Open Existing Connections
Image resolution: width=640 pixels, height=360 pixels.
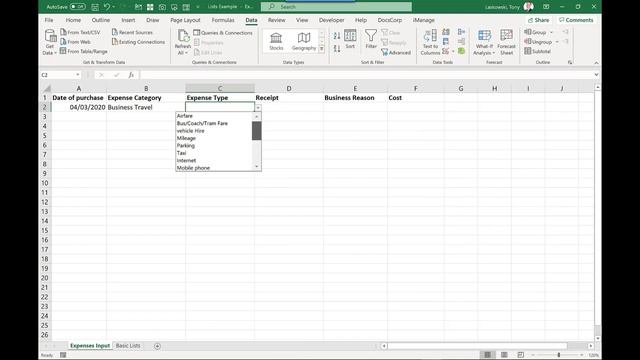pyautogui.click(x=138, y=42)
